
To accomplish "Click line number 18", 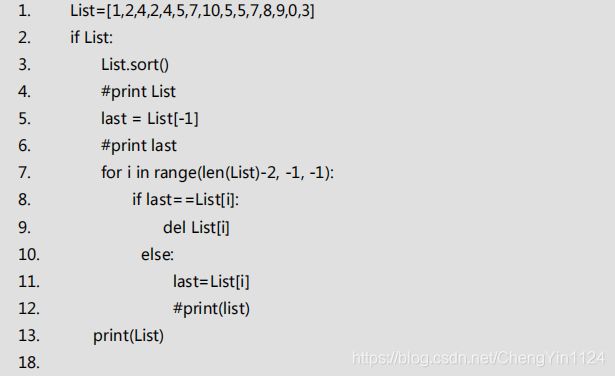I will 29,362.
